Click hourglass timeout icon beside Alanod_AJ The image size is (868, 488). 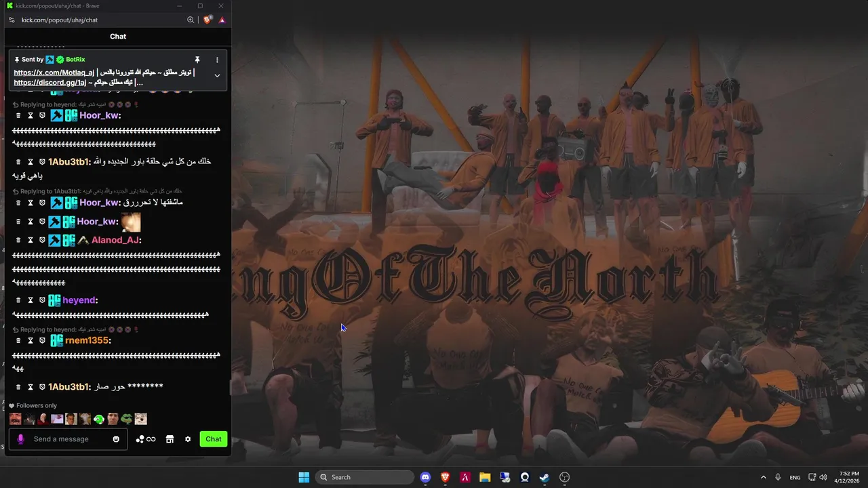tap(31, 240)
